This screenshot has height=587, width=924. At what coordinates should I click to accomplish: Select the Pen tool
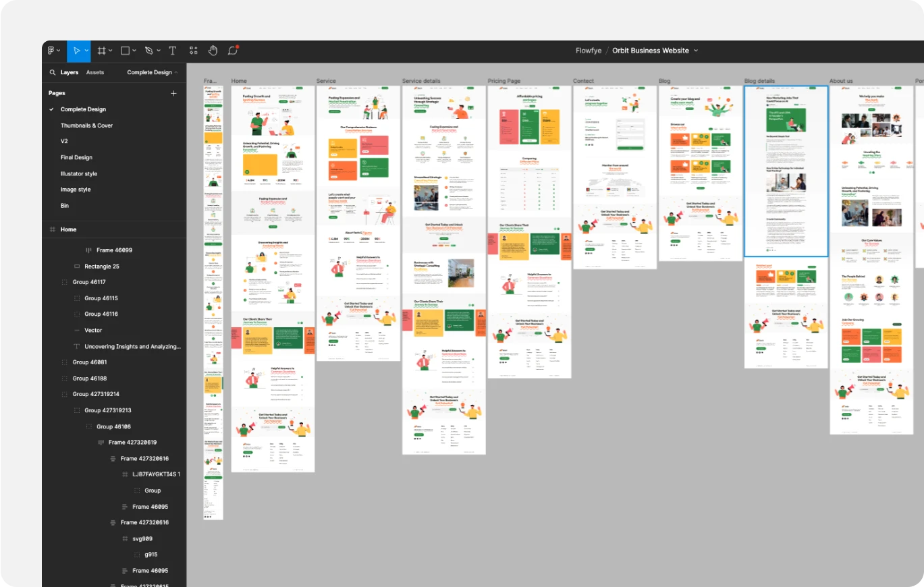tap(148, 51)
